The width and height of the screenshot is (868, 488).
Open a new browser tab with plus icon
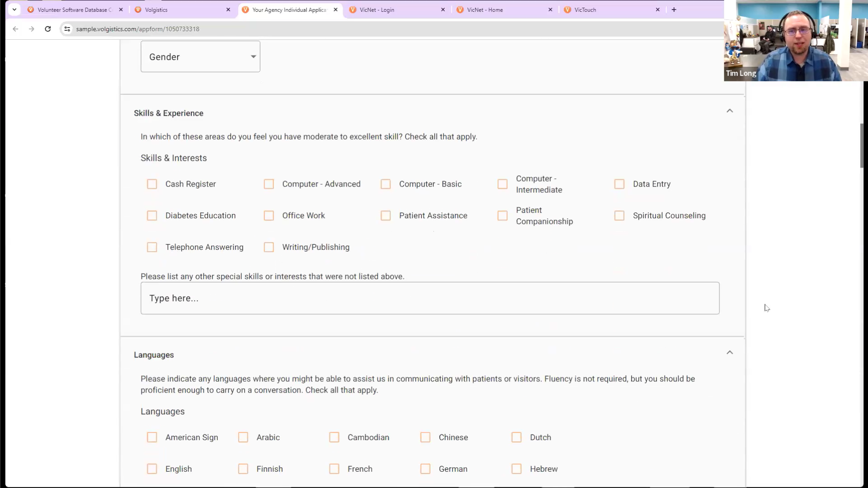tap(674, 9)
